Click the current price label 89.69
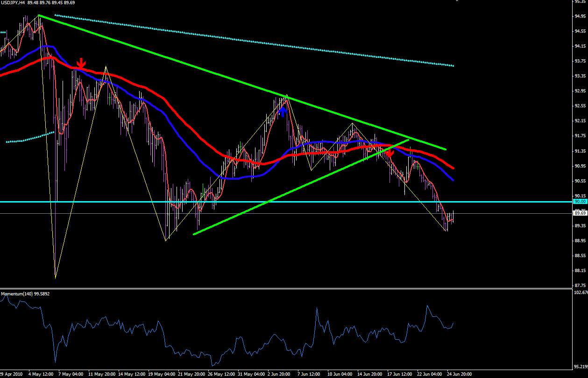 [x=580, y=213]
